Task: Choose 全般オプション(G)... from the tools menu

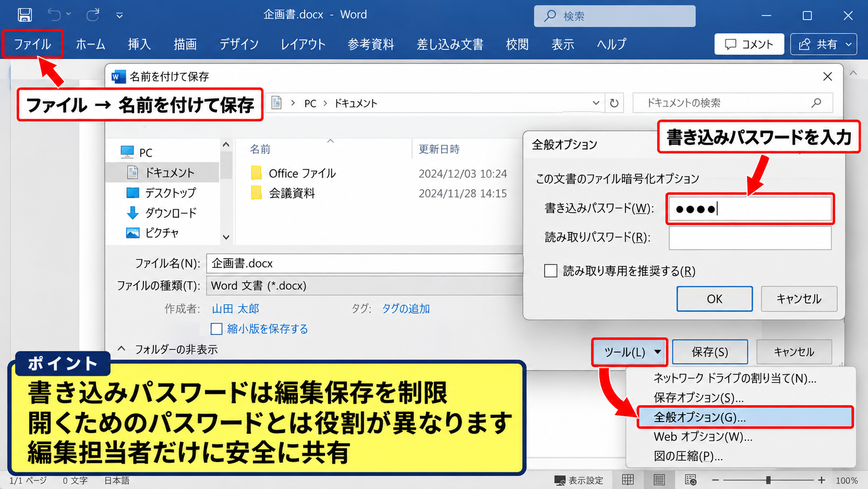Action: click(x=745, y=417)
